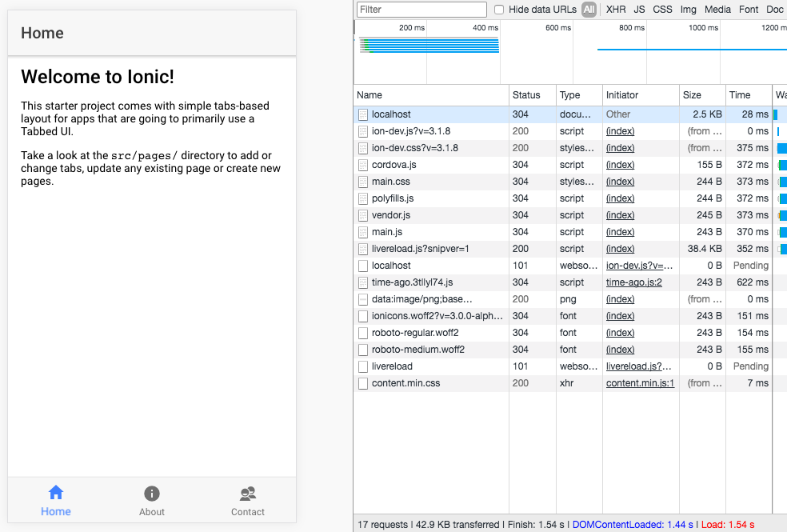Click icon of roboto-medium.woff2 row
This screenshot has height=532, width=787.
[363, 350]
